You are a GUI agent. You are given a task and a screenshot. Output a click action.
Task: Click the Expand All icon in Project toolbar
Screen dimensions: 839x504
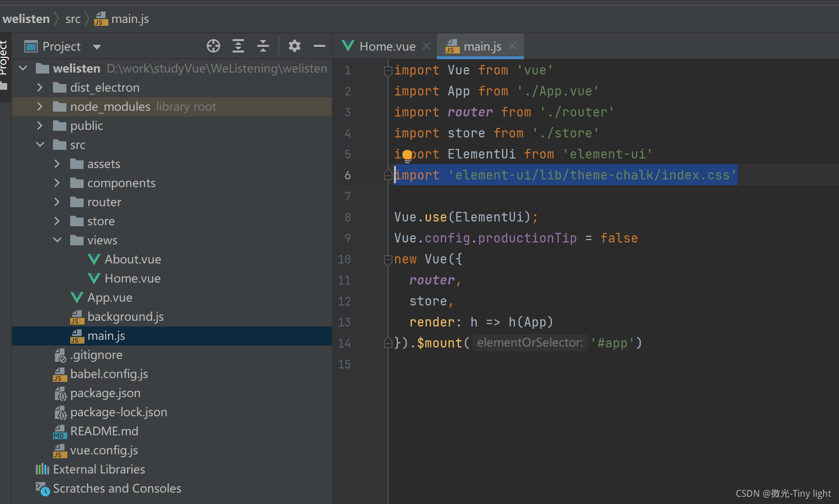[238, 46]
